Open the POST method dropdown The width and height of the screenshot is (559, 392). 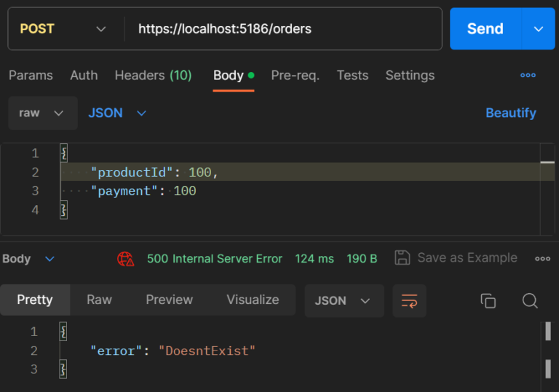click(63, 29)
